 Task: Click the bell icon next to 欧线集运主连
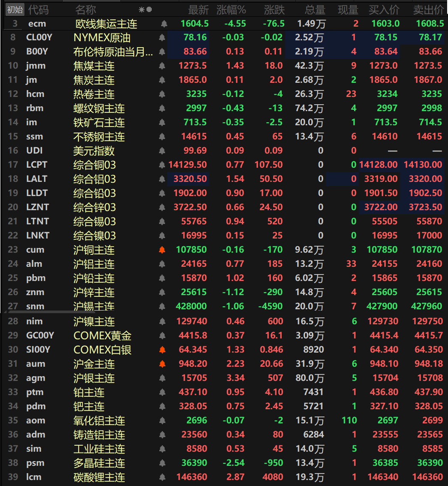tap(164, 24)
